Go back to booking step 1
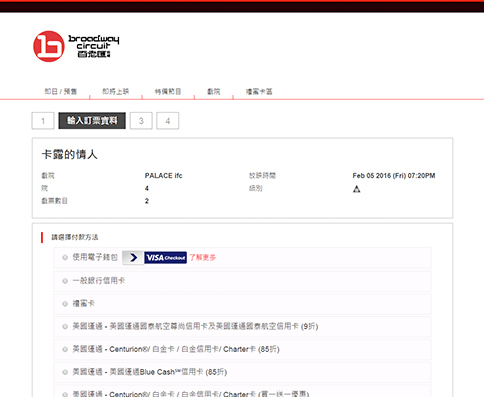 click(43, 121)
